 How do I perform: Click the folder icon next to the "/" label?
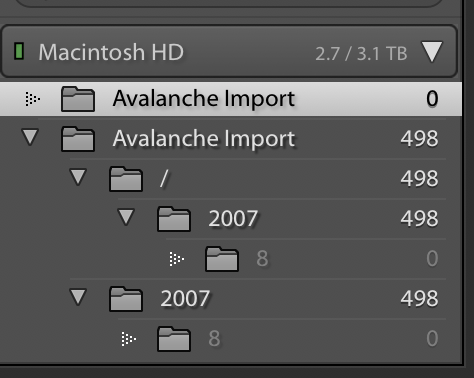(126, 179)
